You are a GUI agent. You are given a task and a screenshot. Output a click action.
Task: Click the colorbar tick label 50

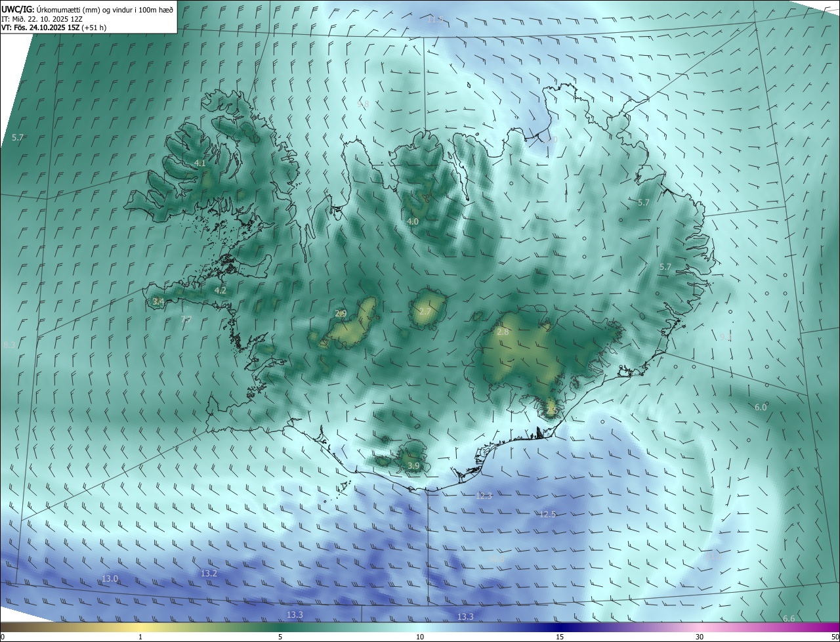tap(835, 637)
